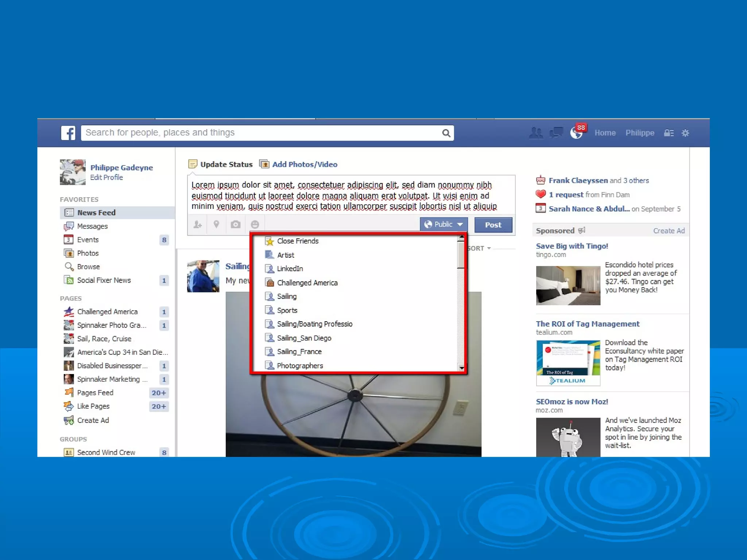Click the privacy shortcuts lock icon
The image size is (747, 560).
point(669,133)
